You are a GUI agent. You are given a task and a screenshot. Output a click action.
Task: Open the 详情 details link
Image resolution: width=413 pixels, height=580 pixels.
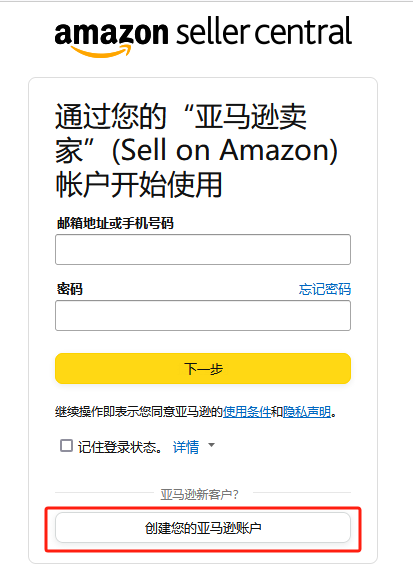tap(186, 447)
